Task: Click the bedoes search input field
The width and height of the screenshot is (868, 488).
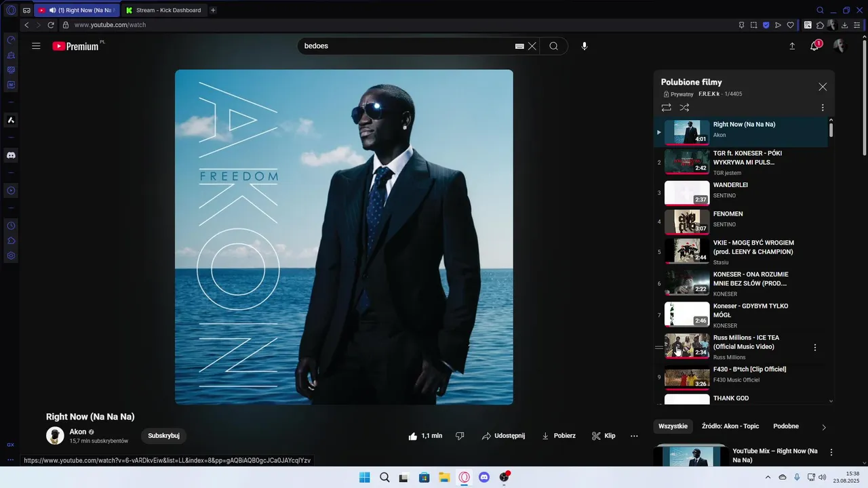Action: tap(407, 46)
